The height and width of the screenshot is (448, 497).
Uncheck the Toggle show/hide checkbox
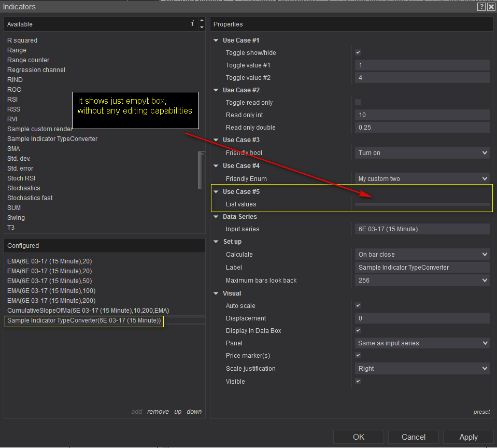[x=358, y=53]
